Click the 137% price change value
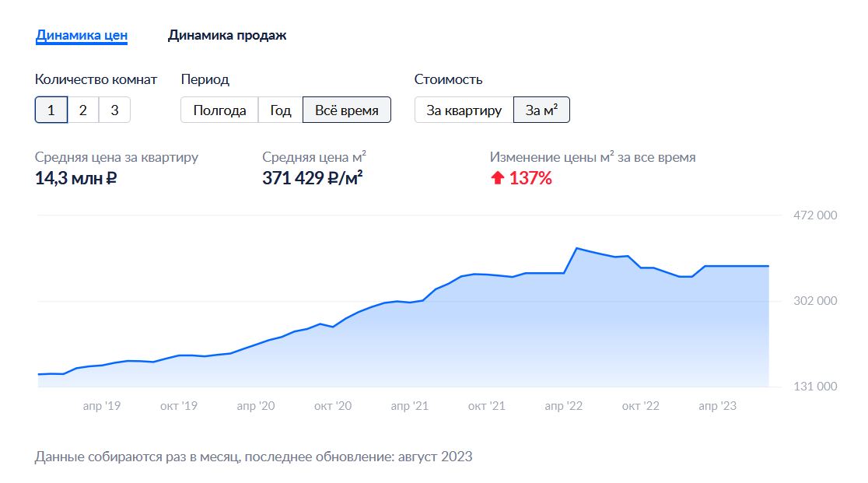Viewport: 868px width, 483px height. (x=530, y=178)
